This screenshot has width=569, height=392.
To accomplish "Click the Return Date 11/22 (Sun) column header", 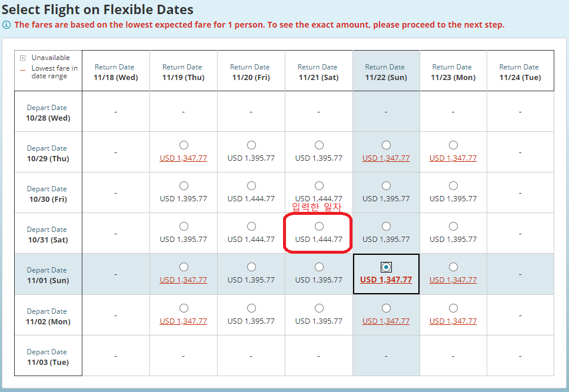I will [x=386, y=72].
